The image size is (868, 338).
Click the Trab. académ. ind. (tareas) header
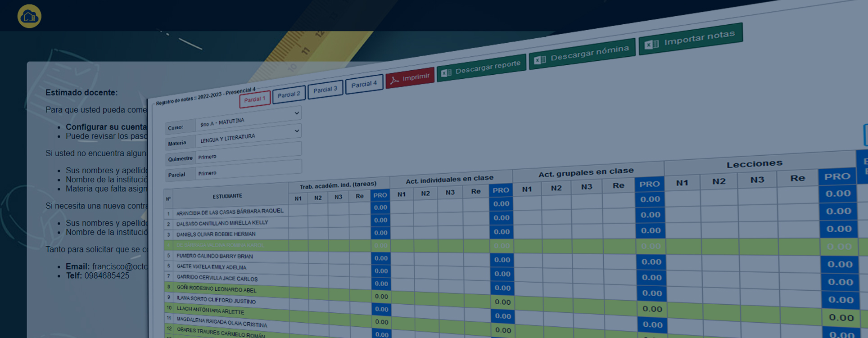(338, 185)
